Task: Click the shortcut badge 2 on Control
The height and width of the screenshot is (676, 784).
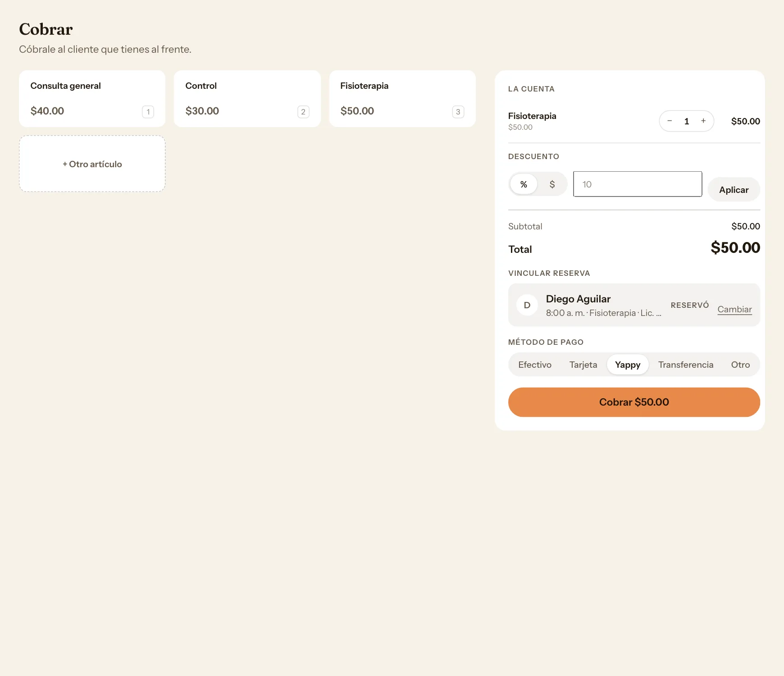Action: (303, 112)
